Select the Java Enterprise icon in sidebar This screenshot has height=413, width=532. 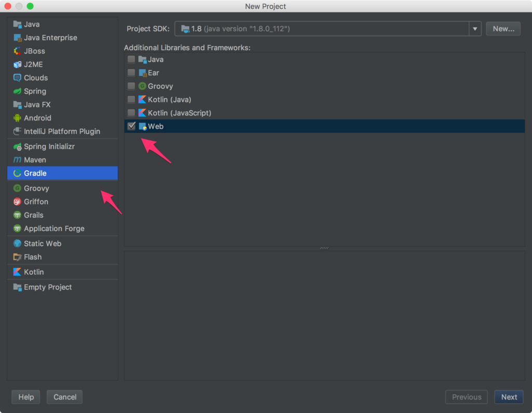coord(17,38)
